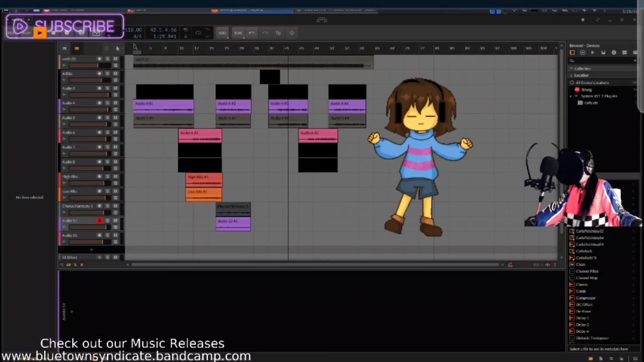Expand the Audio 13 track fold arrow

point(64,242)
